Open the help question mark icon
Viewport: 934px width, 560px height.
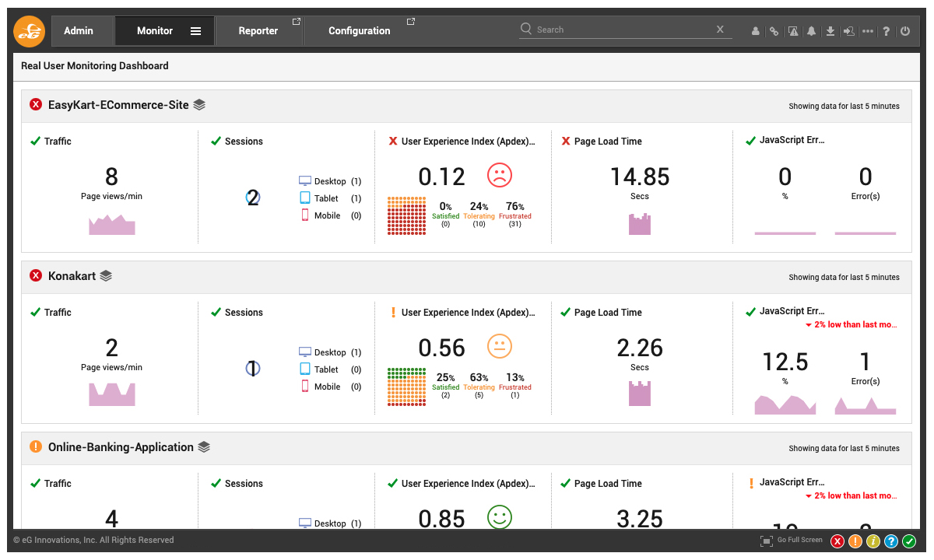tap(886, 31)
